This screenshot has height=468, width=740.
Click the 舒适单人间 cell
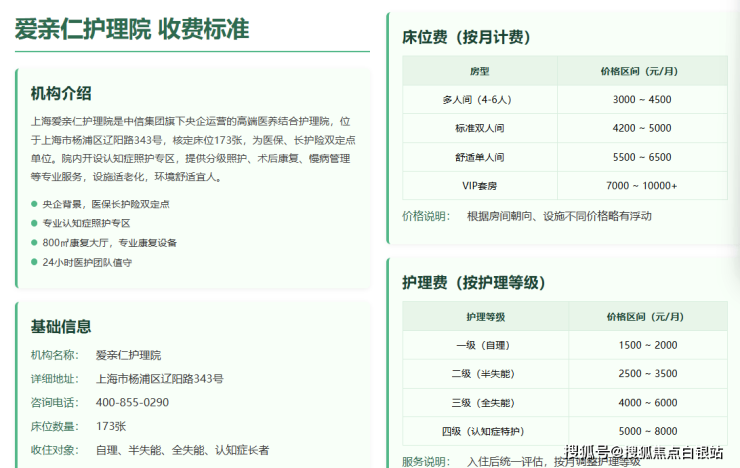tap(479, 157)
